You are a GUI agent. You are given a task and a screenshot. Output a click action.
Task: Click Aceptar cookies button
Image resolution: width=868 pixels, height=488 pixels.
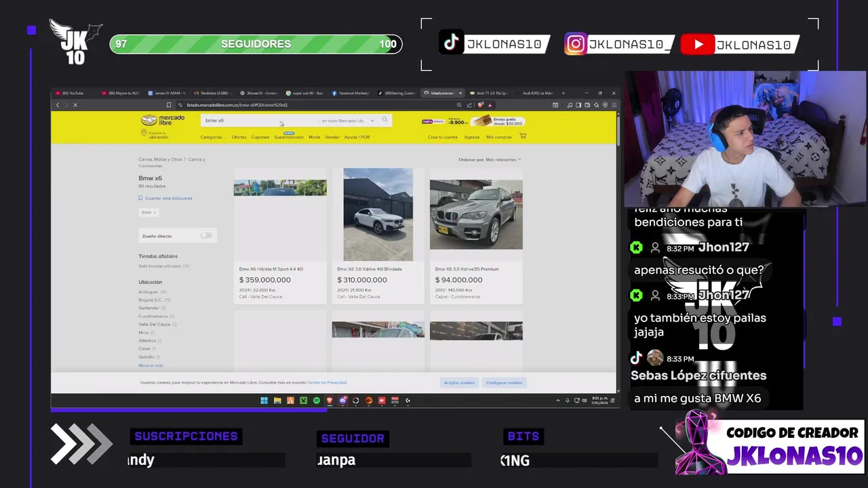coord(459,382)
